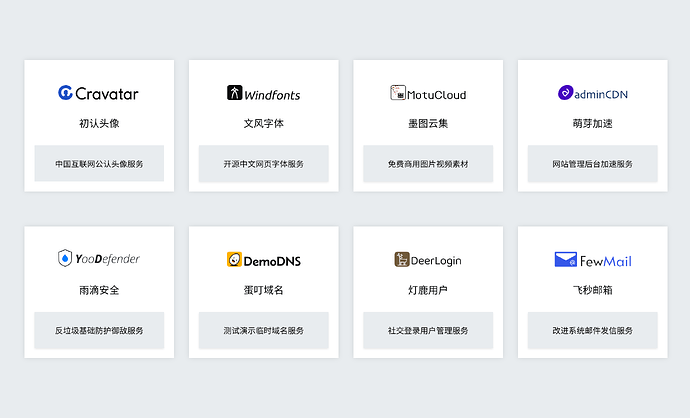Viewport: 690px width, 418px height.
Task: Open the adminCDN wordmark text
Action: [x=601, y=94]
